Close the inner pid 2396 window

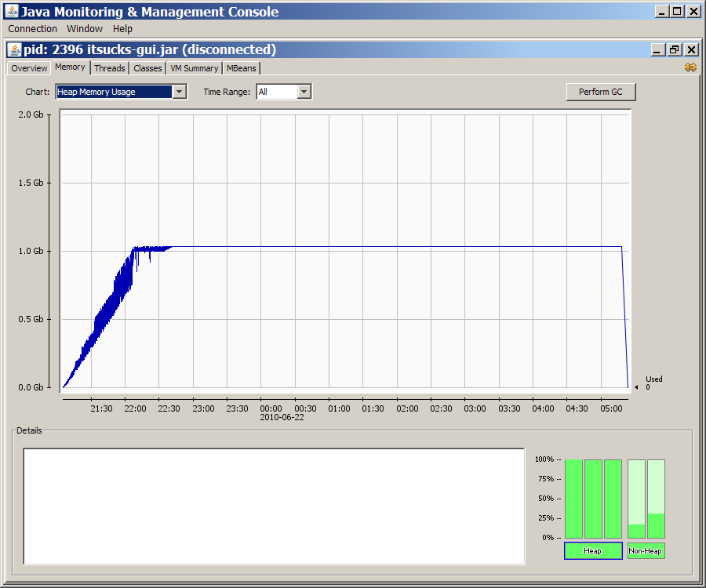692,49
